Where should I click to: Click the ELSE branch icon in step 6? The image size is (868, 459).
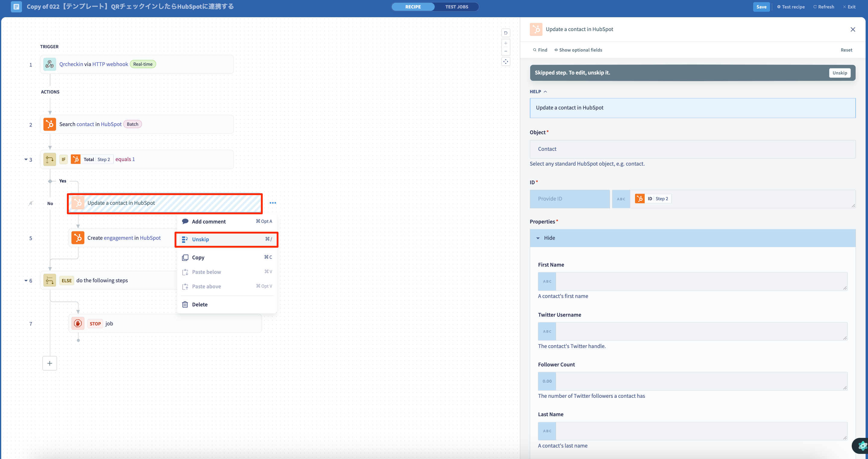pos(49,280)
